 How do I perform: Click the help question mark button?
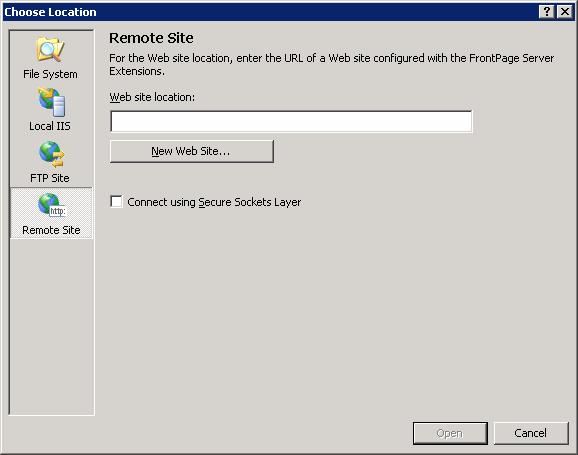click(547, 12)
